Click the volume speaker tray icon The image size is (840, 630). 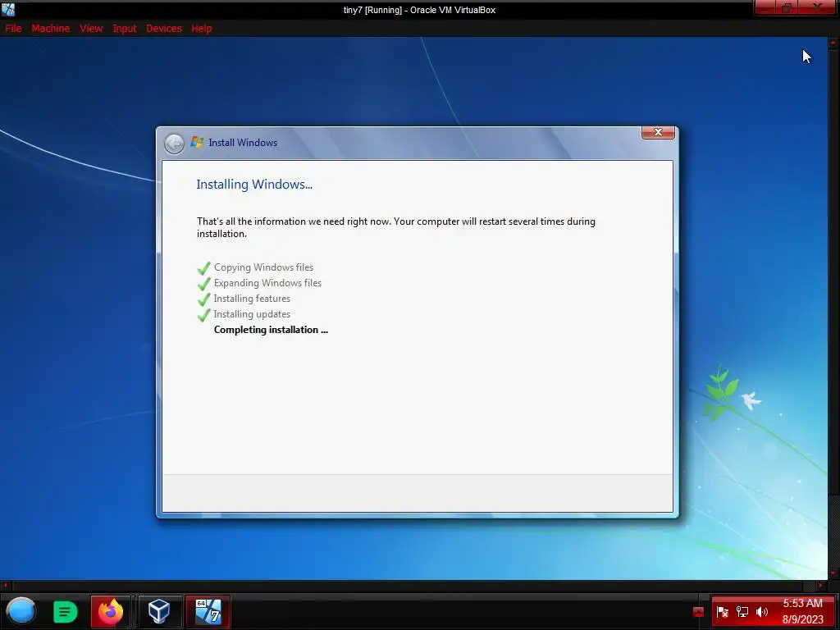pos(762,612)
